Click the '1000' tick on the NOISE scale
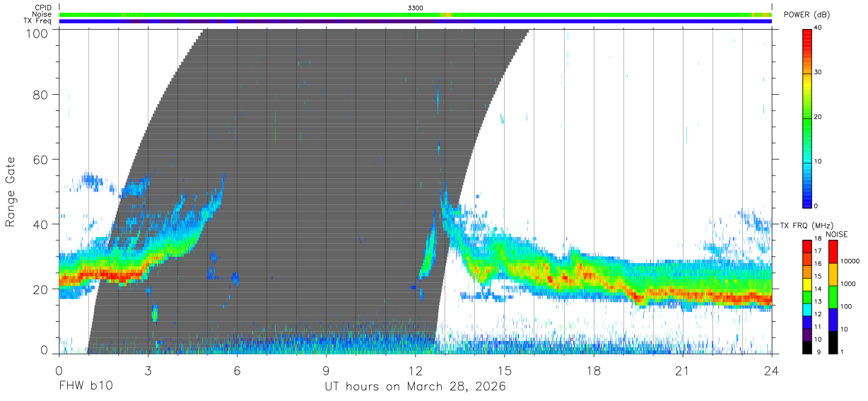The image size is (868, 401). [x=848, y=284]
